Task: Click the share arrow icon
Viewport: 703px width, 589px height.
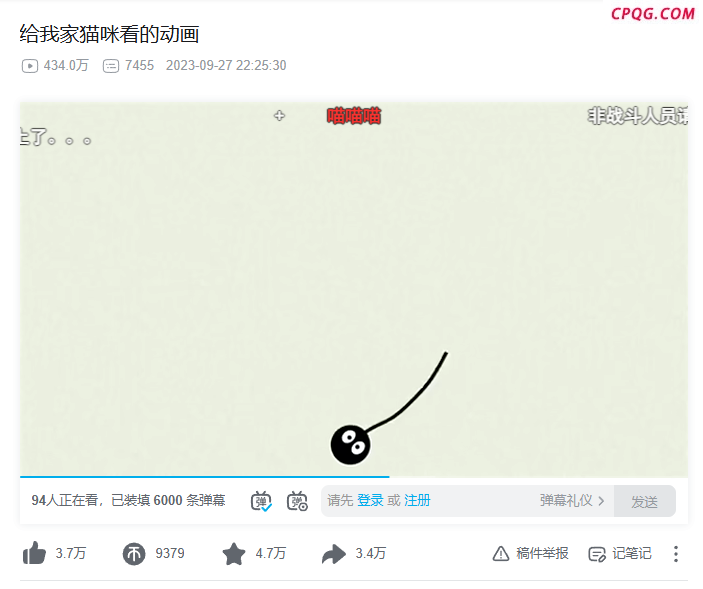Action: [334, 554]
